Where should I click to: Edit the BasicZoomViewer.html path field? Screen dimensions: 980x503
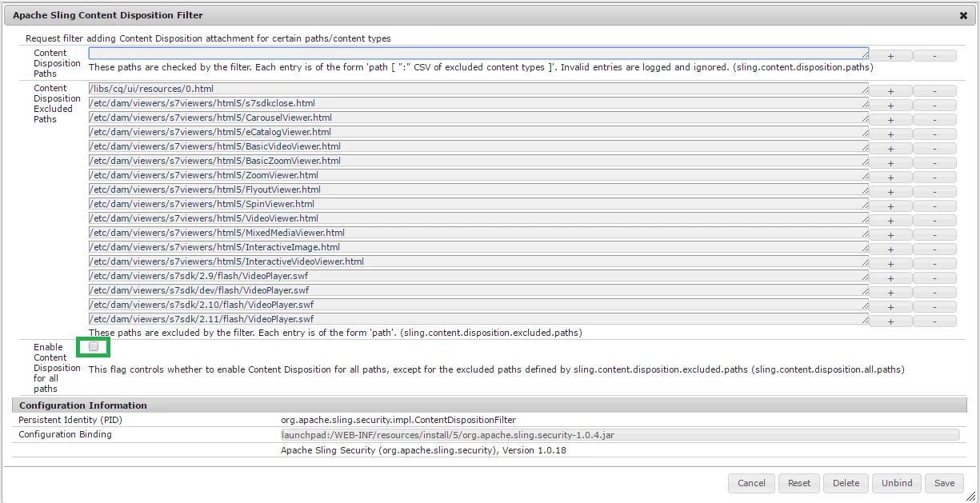[x=478, y=161]
